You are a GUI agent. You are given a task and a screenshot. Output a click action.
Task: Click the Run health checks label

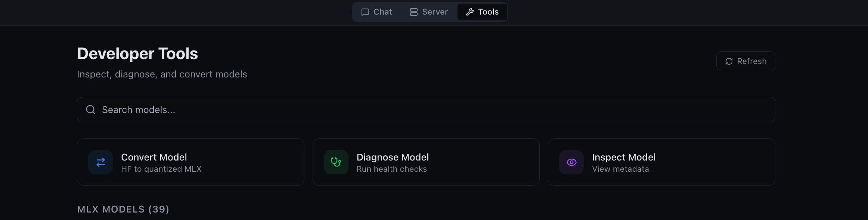(x=391, y=169)
